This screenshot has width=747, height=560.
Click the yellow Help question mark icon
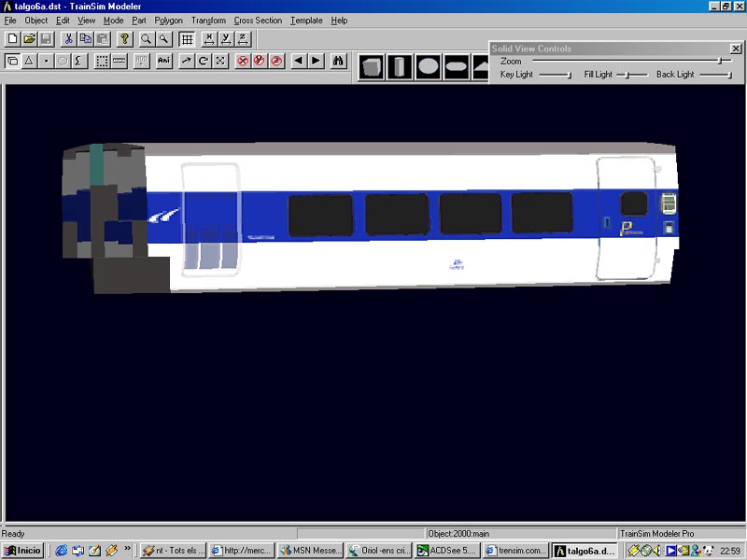(124, 39)
